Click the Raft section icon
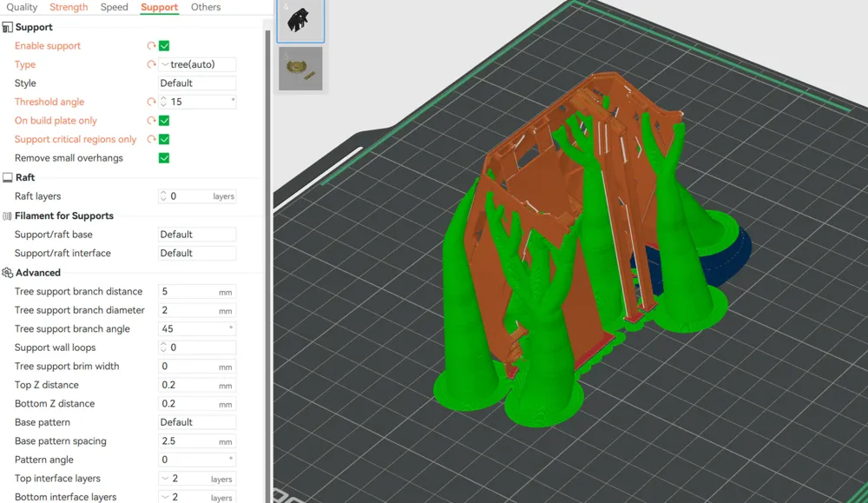Screen dimensions: 868x503 tap(7, 177)
